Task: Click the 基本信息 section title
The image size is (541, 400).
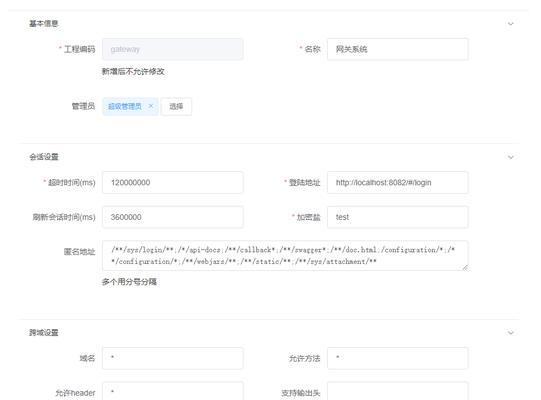Action: click(x=43, y=23)
